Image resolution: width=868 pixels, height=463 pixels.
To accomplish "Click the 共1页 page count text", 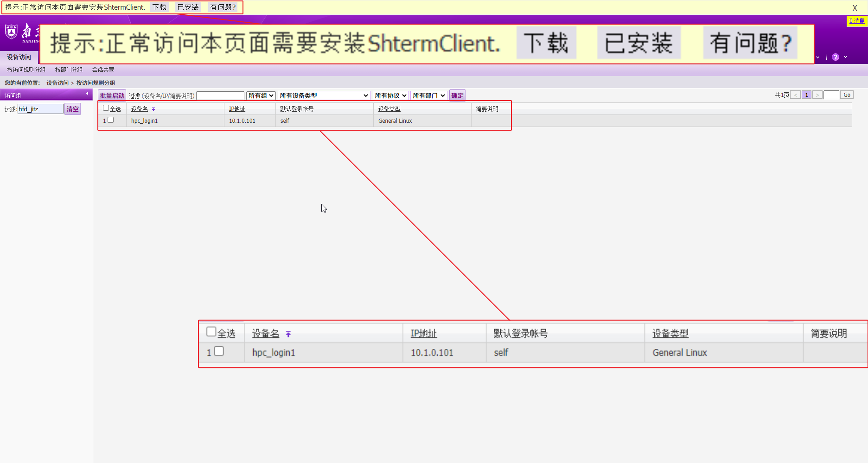I will point(782,95).
